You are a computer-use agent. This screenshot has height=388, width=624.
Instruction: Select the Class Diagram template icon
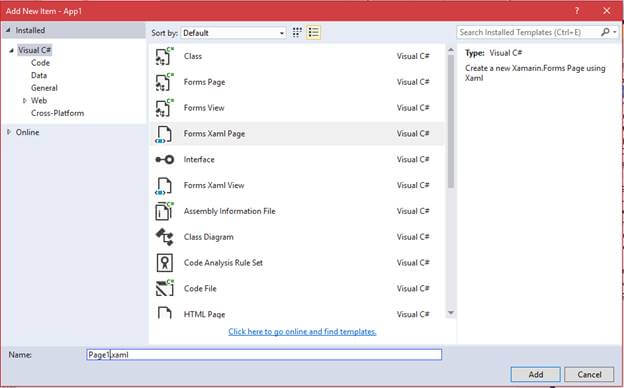pos(164,237)
